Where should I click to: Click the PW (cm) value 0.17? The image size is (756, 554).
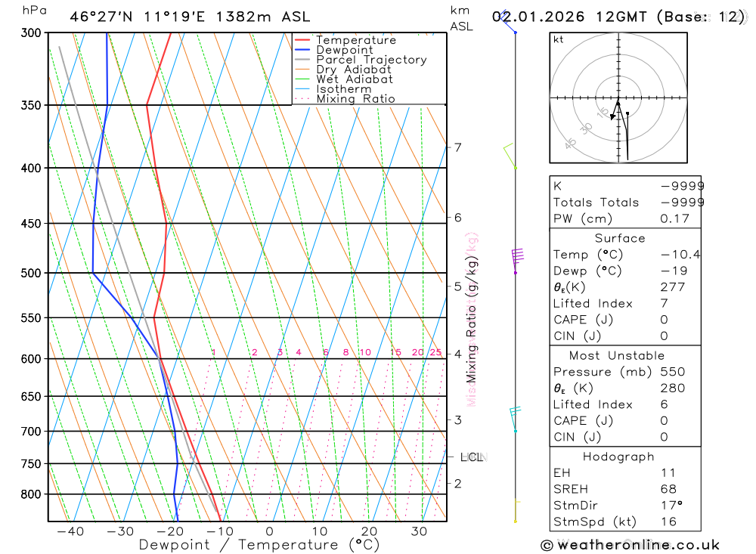coord(674,219)
